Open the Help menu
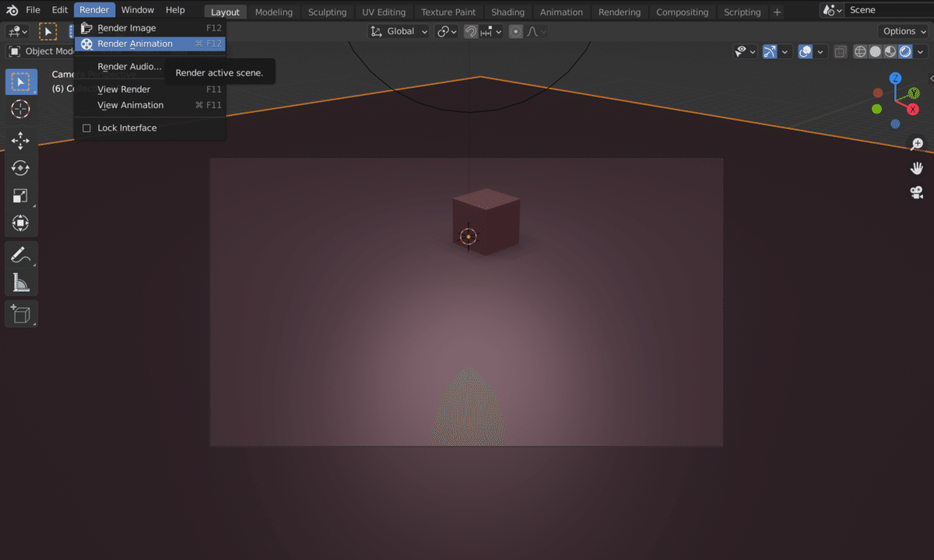934x560 pixels. (175, 10)
